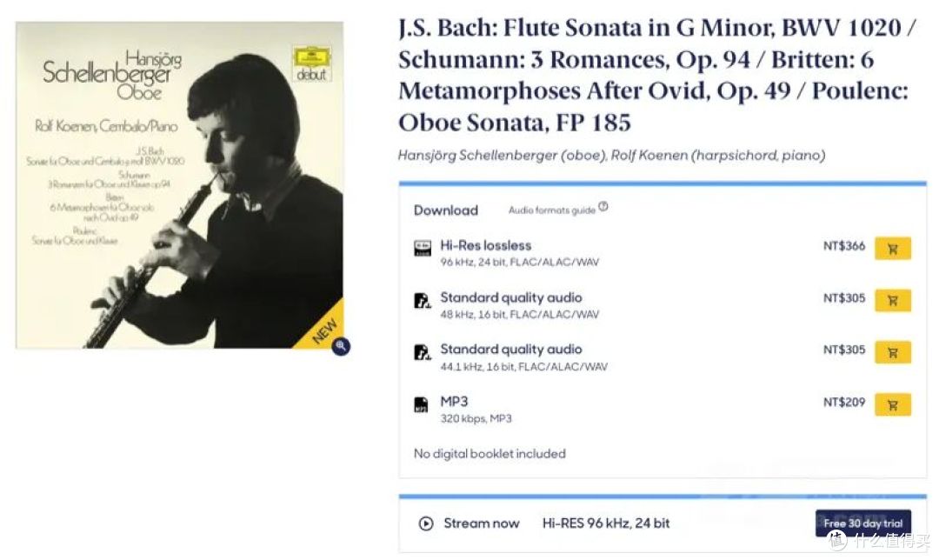This screenshot has width=939, height=560.
Task: Add Hi-Res lossless to cart
Action: click(892, 249)
